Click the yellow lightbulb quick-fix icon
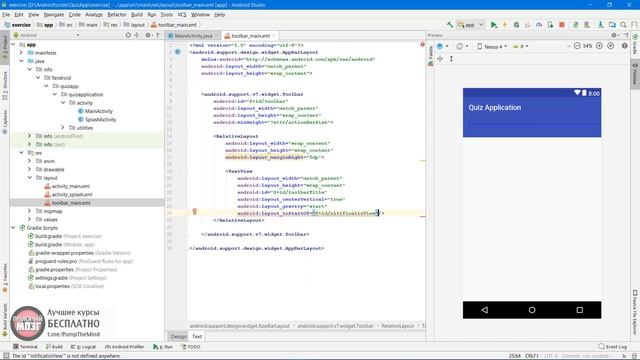The width and height of the screenshot is (640, 360). tap(195, 211)
